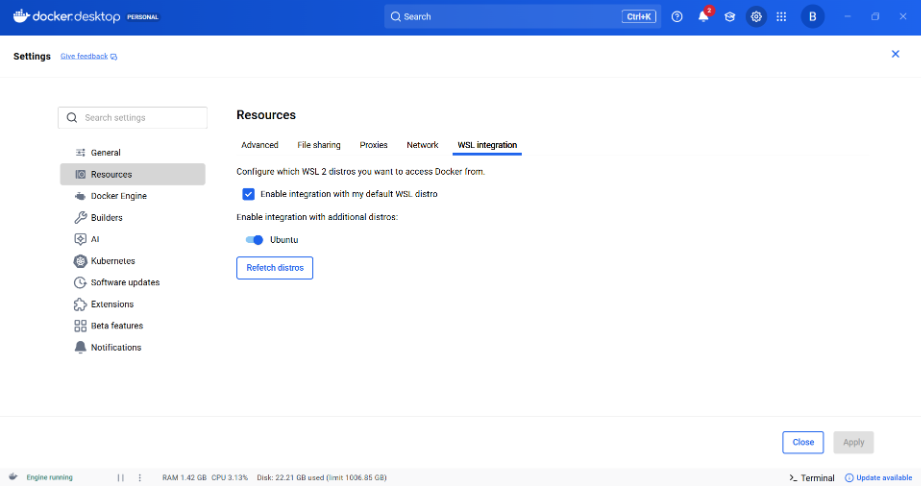Click the Close button
Viewport: 921px width, 486px height.
[803, 443]
